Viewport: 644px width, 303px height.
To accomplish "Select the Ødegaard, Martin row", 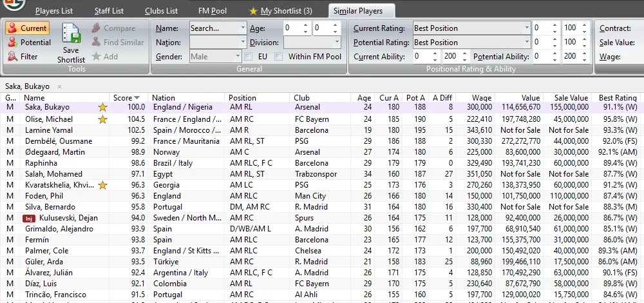I will pyautogui.click(x=320, y=152).
